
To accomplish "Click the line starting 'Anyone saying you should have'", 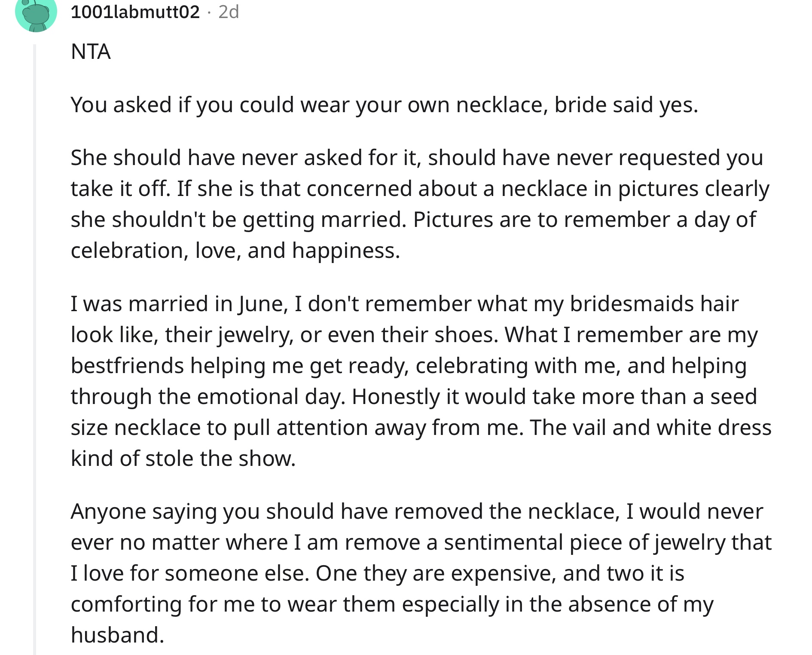I will click(417, 511).
